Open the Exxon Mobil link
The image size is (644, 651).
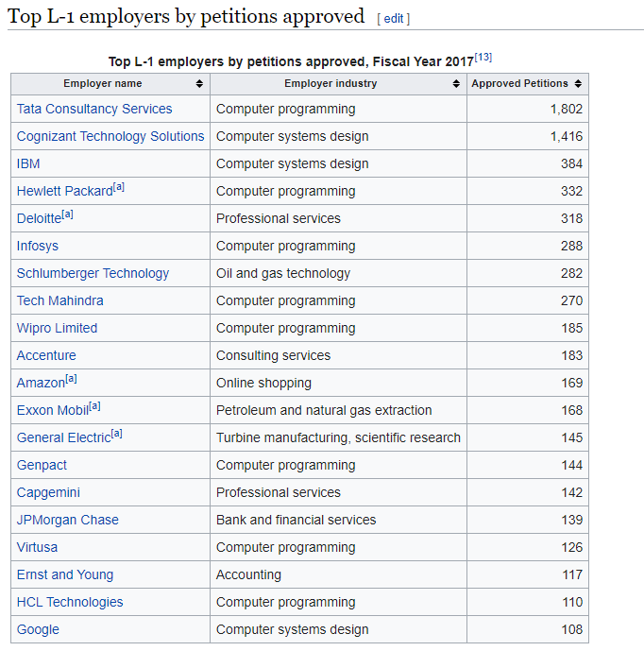(53, 410)
